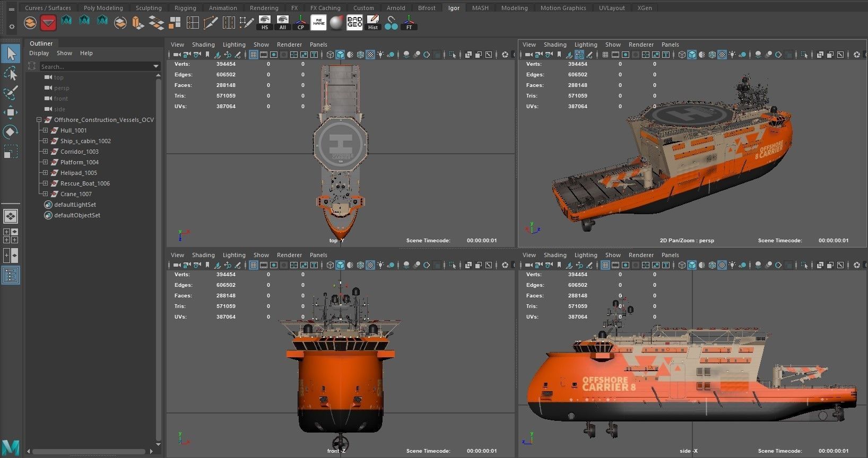
Task: Toggle isolate select in top view panel toolbar
Action: coord(453,55)
